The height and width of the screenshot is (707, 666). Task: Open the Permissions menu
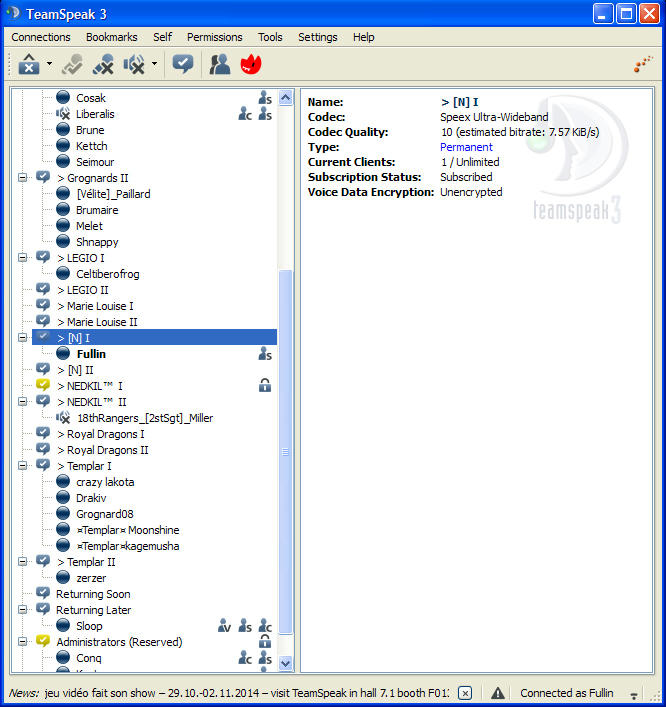(215, 37)
